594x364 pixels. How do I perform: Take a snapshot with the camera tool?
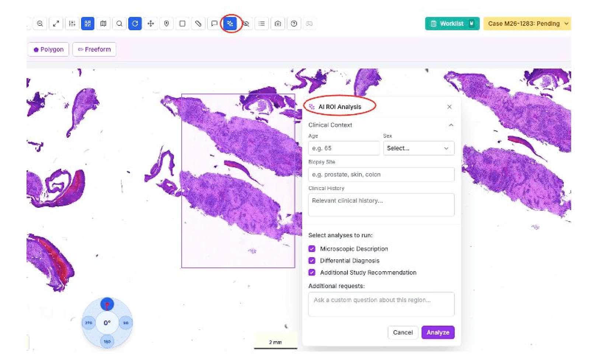[277, 24]
